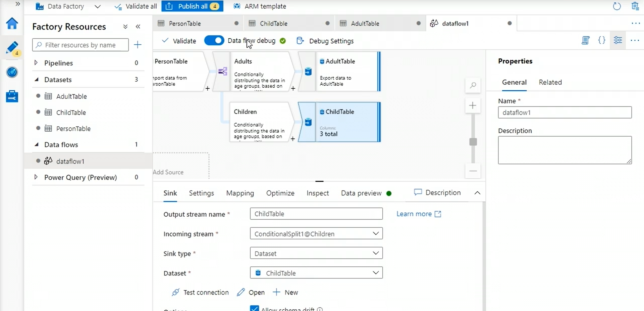The image size is (644, 311).
Task: Toggle the properties pane settings icon
Action: tap(618, 41)
